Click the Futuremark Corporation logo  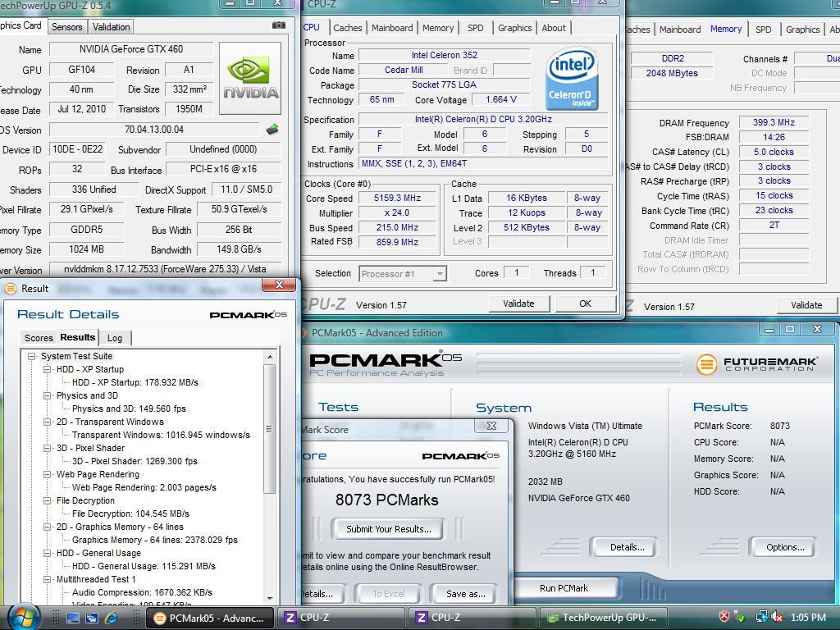click(756, 364)
